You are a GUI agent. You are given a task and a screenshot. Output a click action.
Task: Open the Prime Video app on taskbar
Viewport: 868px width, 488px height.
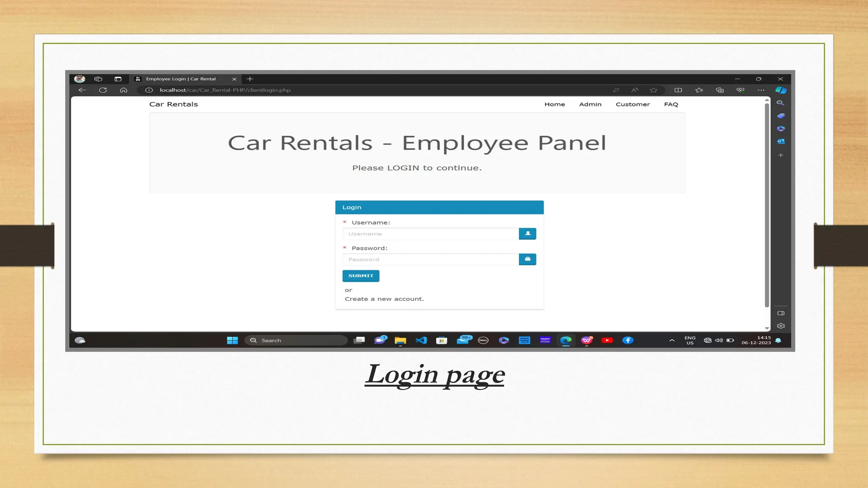[x=524, y=341]
